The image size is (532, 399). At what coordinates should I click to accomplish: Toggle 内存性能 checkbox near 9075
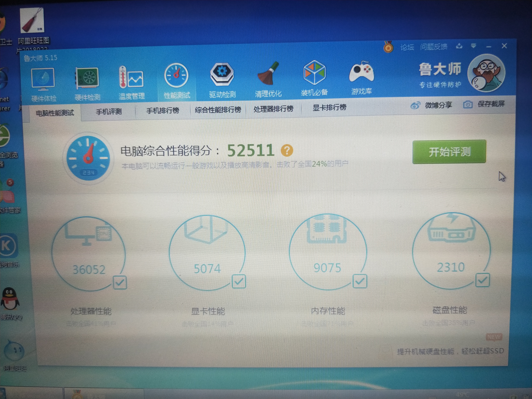tap(360, 281)
